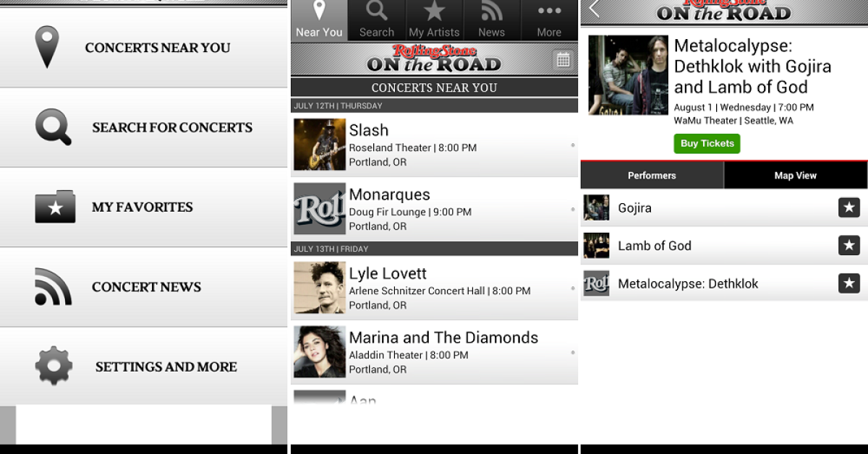
Task: Open the Lyle Lovett concert thumbnail
Action: pos(319,288)
